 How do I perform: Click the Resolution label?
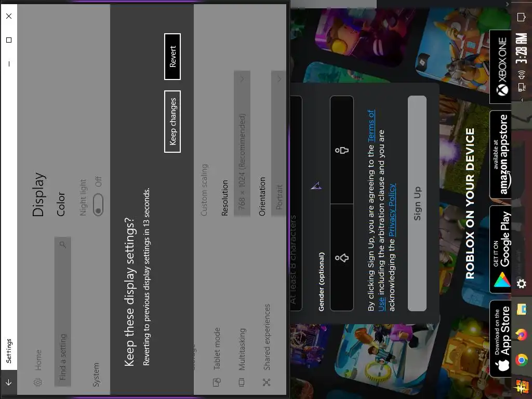tap(224, 198)
